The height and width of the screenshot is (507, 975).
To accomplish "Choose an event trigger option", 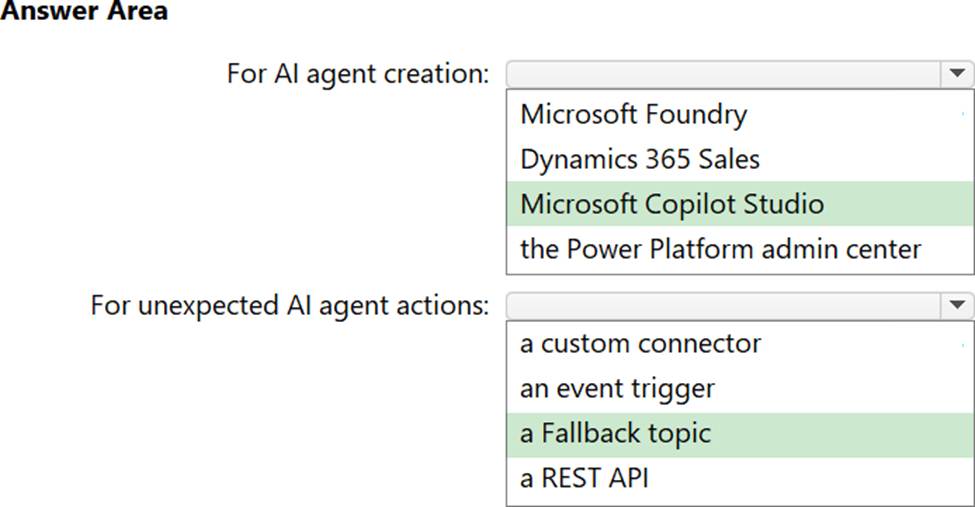I will [x=617, y=388].
